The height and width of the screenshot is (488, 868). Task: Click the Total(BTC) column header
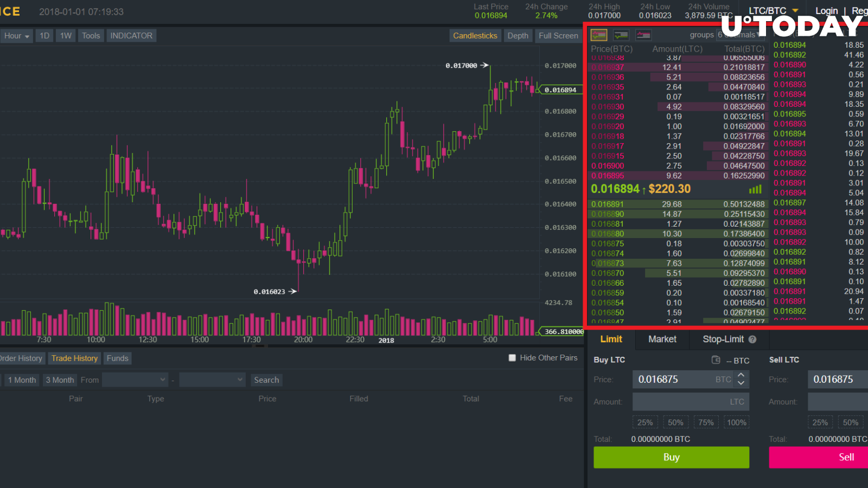coord(744,49)
